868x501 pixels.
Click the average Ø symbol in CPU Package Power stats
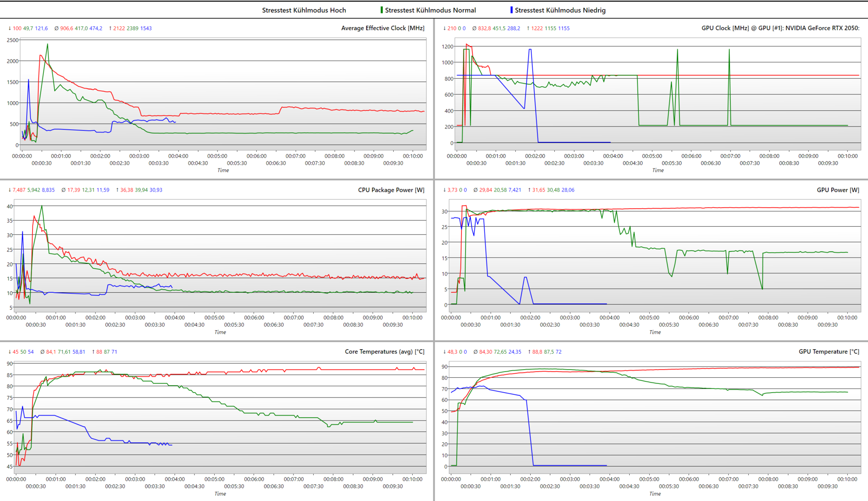click(63, 190)
